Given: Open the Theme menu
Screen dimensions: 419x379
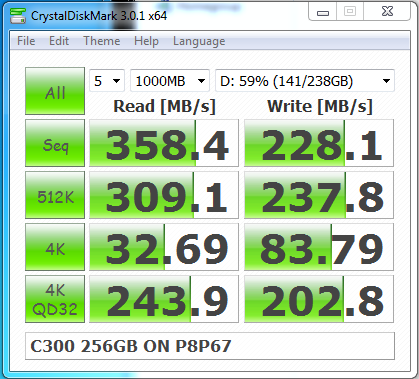Looking at the screenshot, I should pyautogui.click(x=102, y=41).
